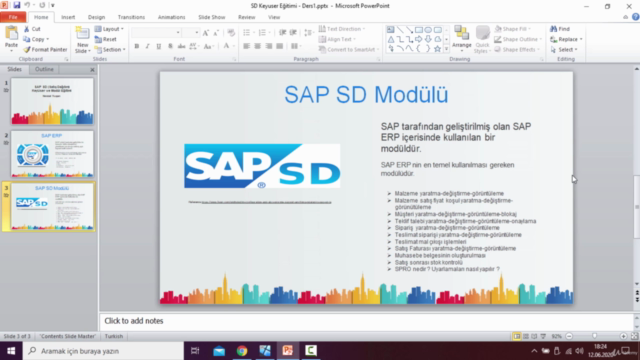Click Replace in Editing group
This screenshot has height=360, width=640.
[x=566, y=39]
